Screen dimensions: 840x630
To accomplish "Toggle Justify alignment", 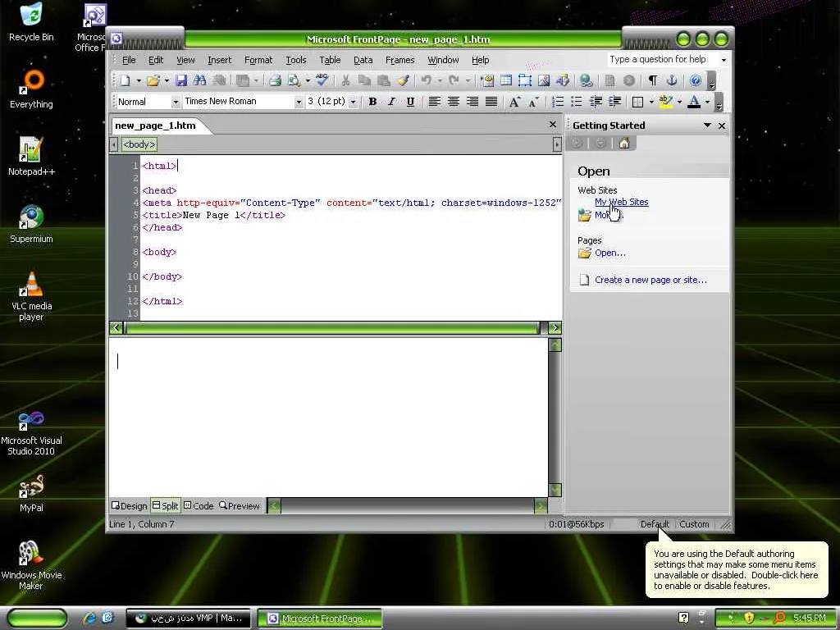I will pyautogui.click(x=491, y=102).
